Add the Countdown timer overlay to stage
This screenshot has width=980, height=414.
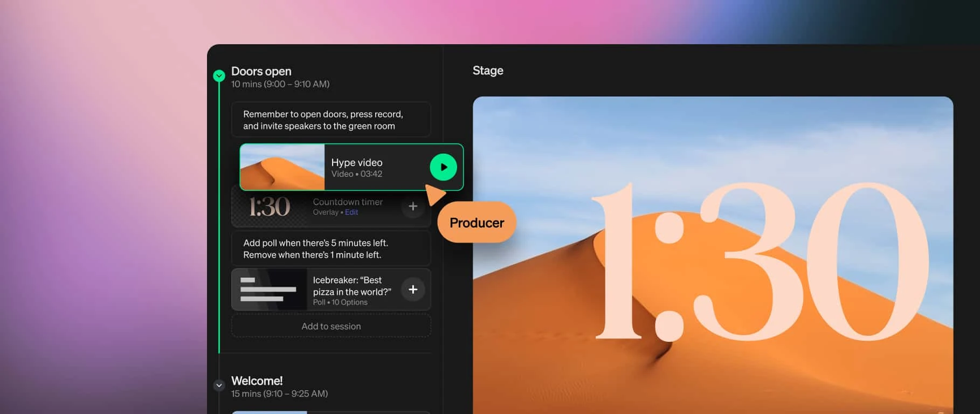413,206
